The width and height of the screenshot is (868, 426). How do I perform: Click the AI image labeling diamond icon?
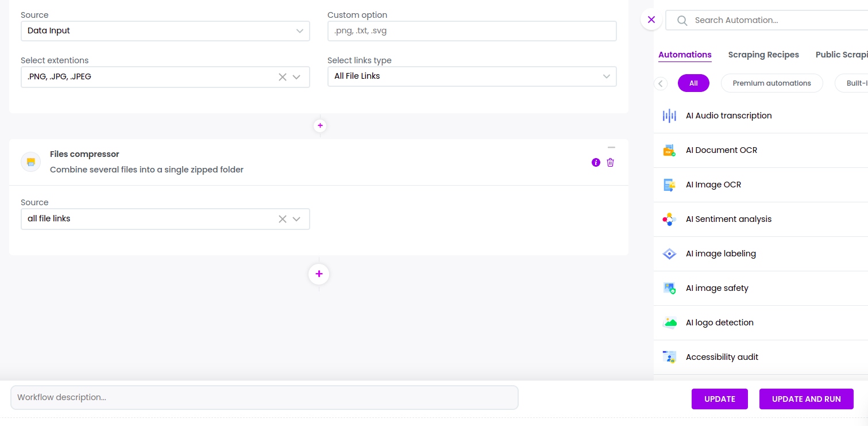click(669, 254)
